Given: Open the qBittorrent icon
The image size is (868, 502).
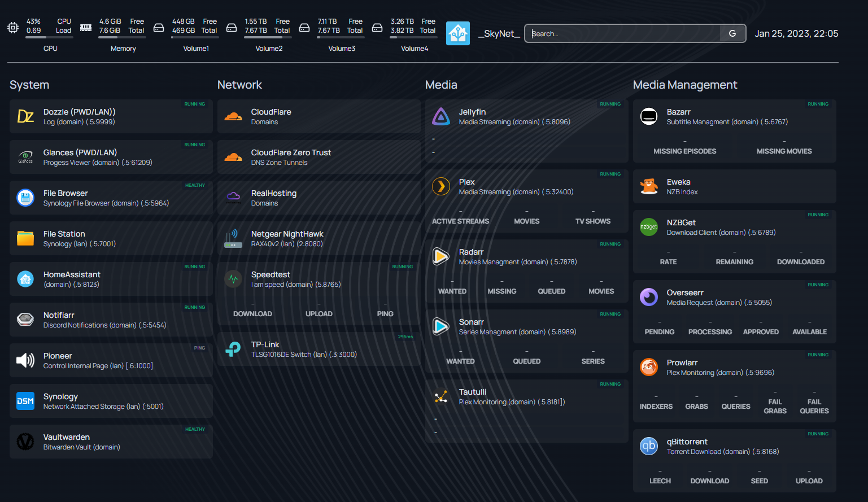Looking at the screenshot, I should (649, 446).
